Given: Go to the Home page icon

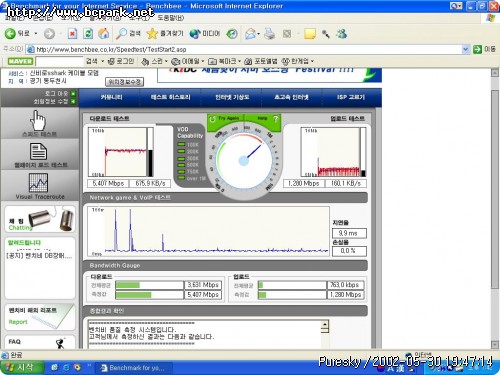Looking at the screenshot, I should 103,34.
